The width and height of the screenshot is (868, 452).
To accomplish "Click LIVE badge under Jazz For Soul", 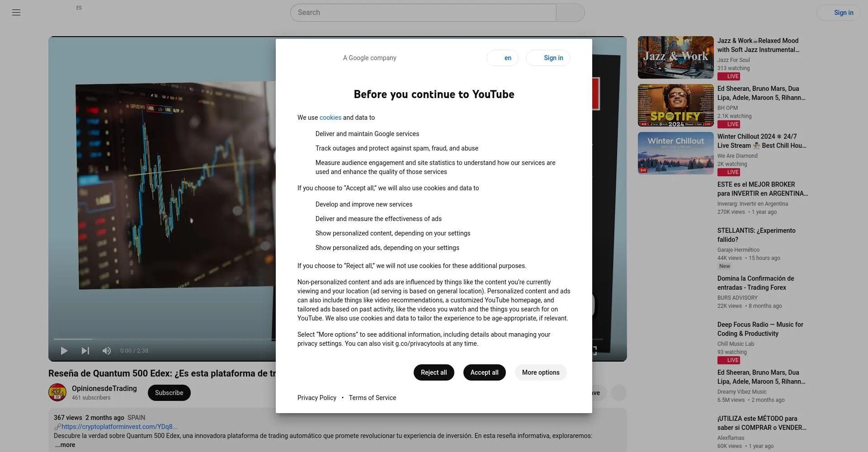I will pyautogui.click(x=729, y=76).
